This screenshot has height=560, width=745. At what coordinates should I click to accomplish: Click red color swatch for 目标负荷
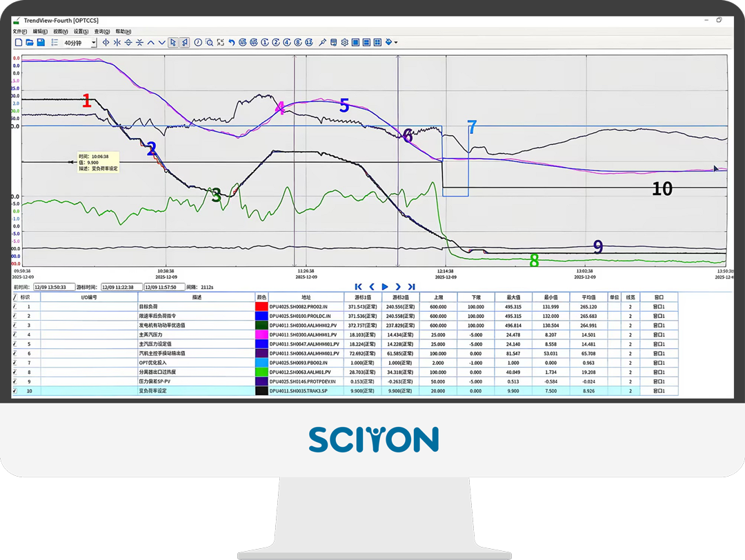click(262, 307)
